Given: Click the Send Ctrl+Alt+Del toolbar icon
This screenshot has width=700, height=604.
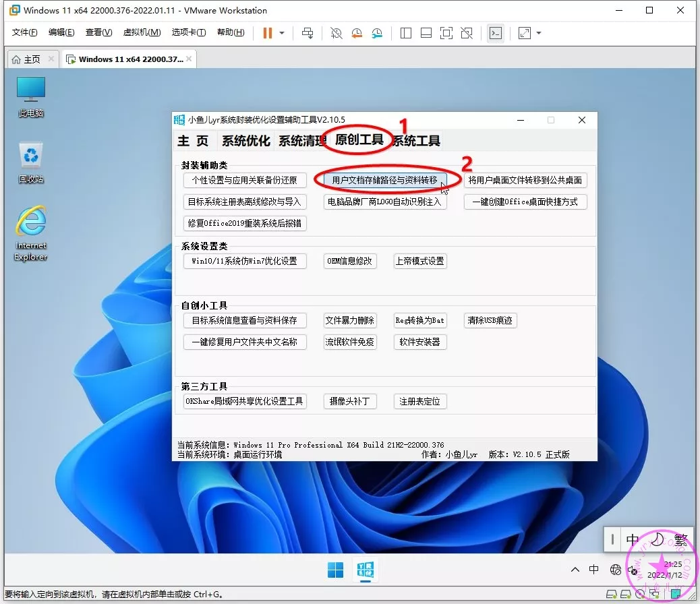Looking at the screenshot, I should point(308,33).
